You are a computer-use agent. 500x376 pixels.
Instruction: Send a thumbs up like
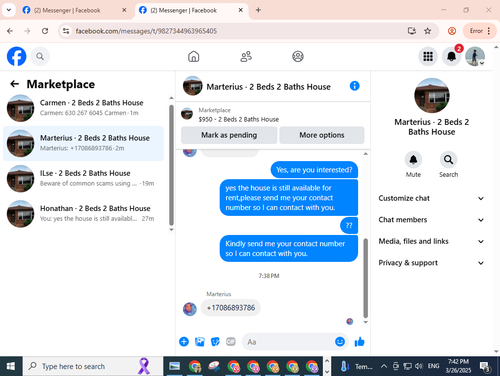pos(359,342)
